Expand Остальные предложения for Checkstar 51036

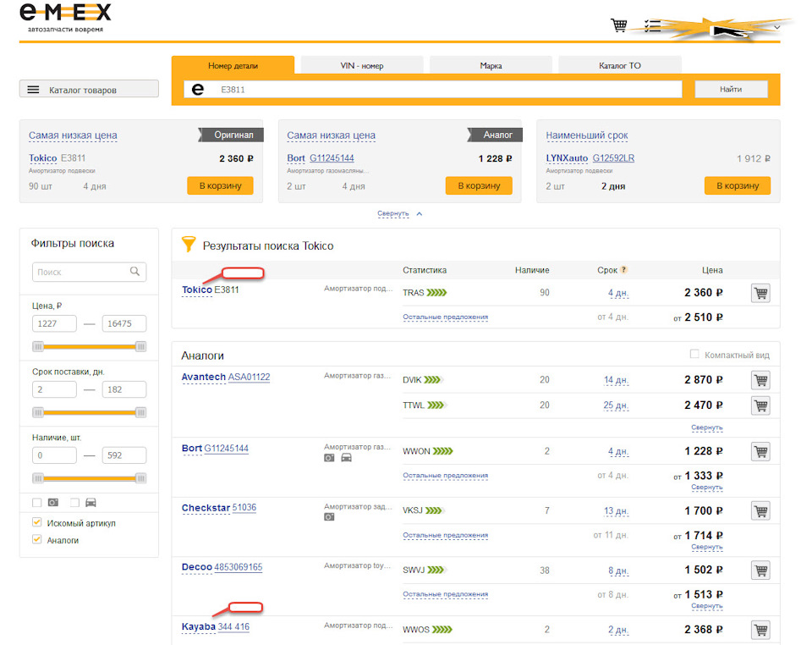point(446,535)
